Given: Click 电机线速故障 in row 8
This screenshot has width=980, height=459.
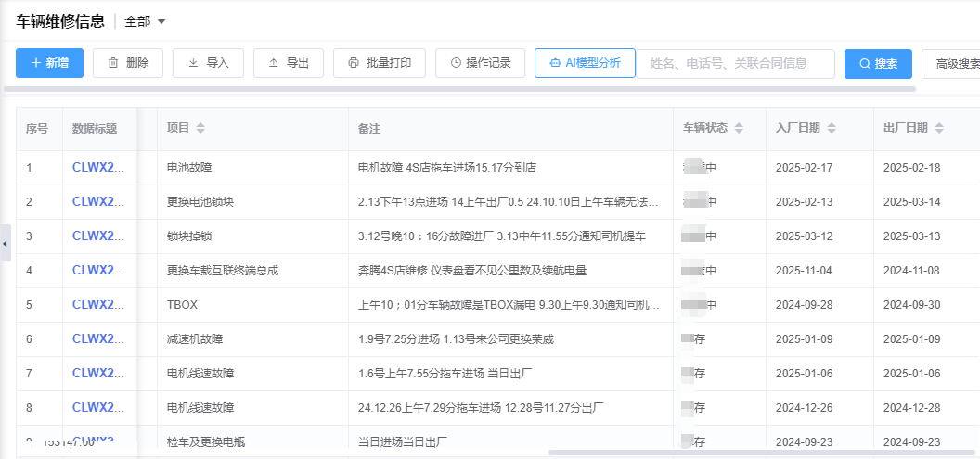Looking at the screenshot, I should pyautogui.click(x=200, y=408).
